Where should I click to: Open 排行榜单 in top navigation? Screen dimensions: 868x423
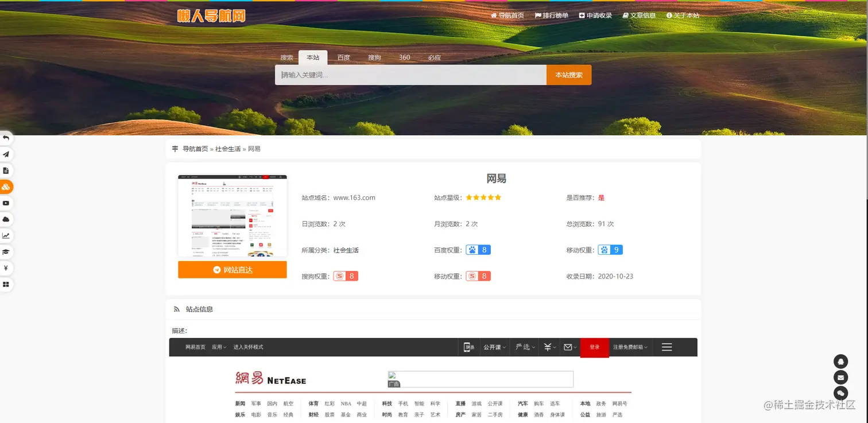tap(552, 15)
